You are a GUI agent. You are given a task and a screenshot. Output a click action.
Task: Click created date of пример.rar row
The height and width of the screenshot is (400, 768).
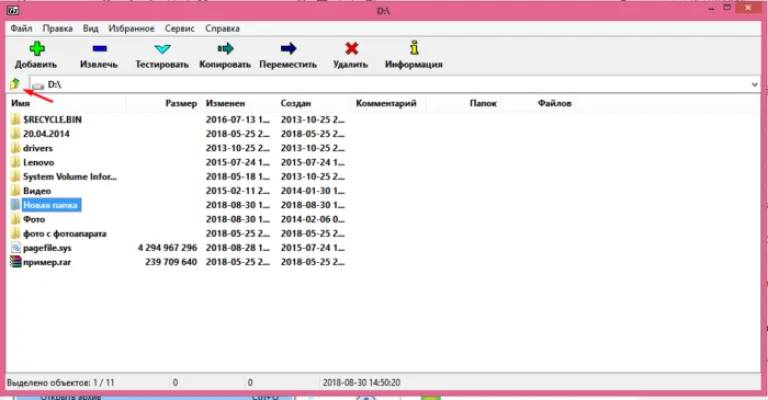[x=312, y=262]
